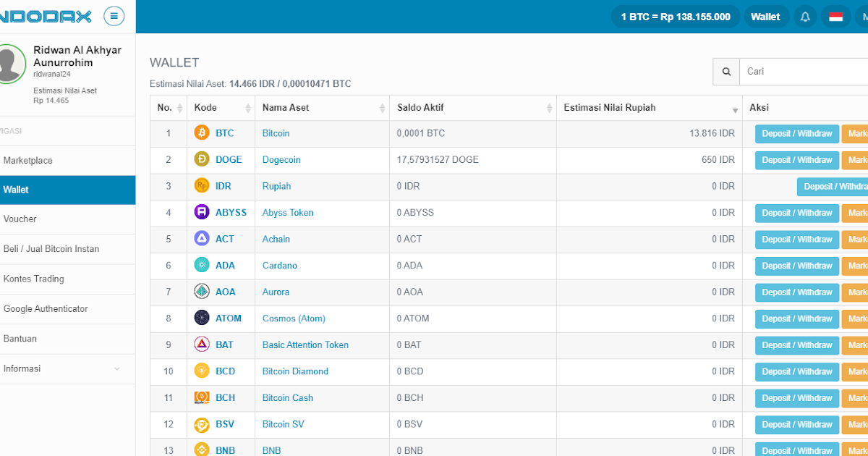Click the Bitcoin SV BSV icon
868x456 pixels.
click(x=202, y=424)
